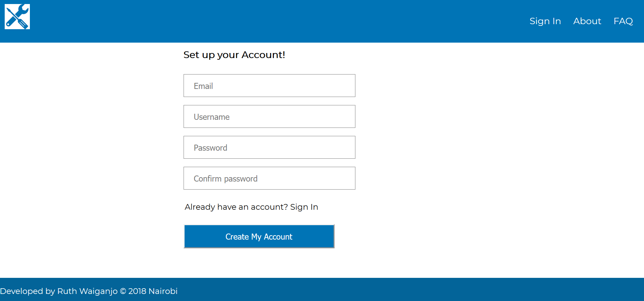The height and width of the screenshot is (301, 644).
Task: Click the Email placeholder text
Action: pyautogui.click(x=203, y=86)
